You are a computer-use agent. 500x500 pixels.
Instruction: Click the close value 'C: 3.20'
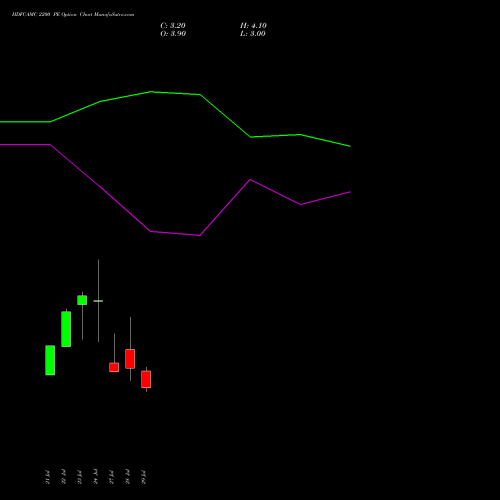(x=173, y=26)
